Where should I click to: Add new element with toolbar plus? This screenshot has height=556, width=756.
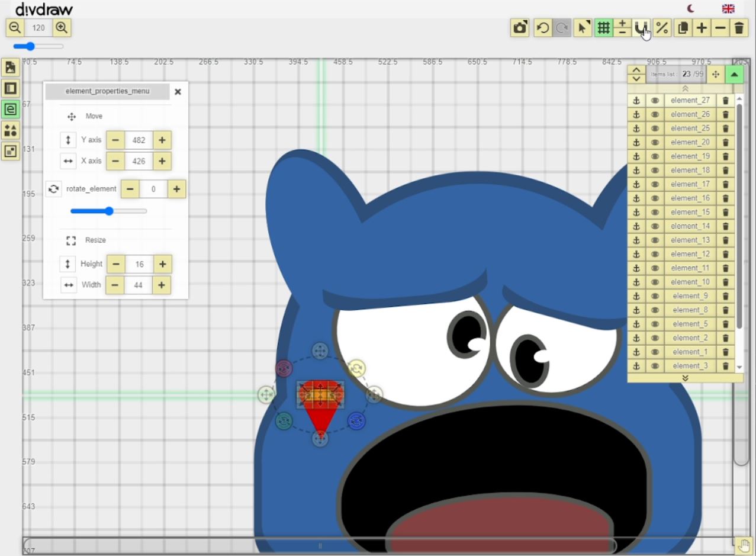702,28
